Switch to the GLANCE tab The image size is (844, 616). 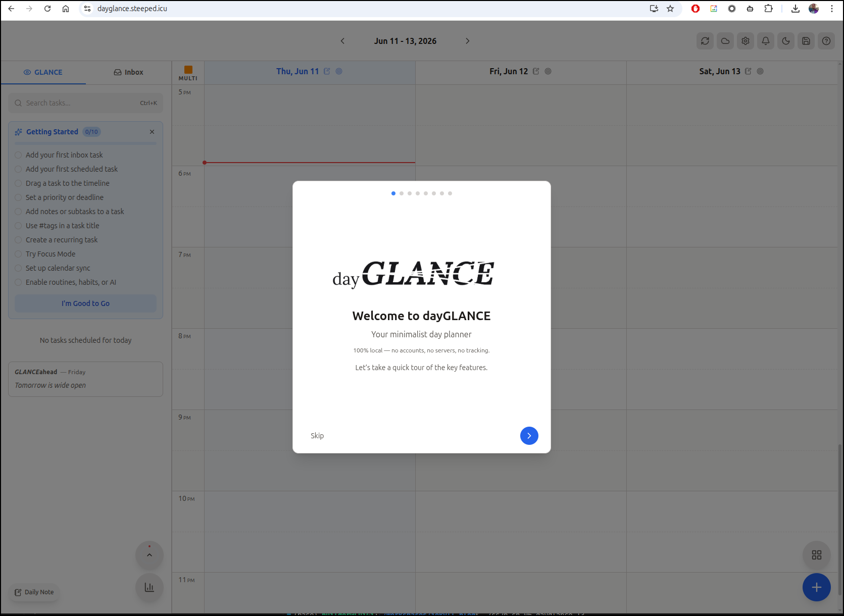click(x=43, y=72)
